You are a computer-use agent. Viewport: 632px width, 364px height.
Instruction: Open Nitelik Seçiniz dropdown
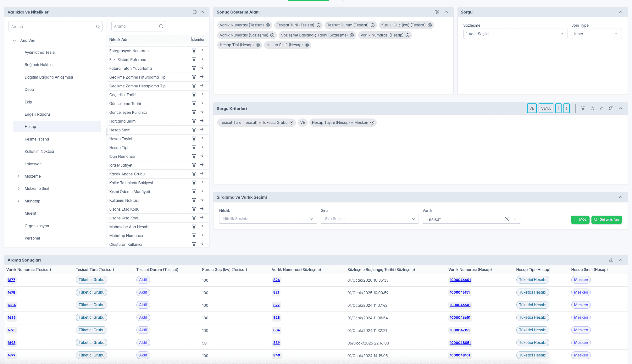pos(268,219)
